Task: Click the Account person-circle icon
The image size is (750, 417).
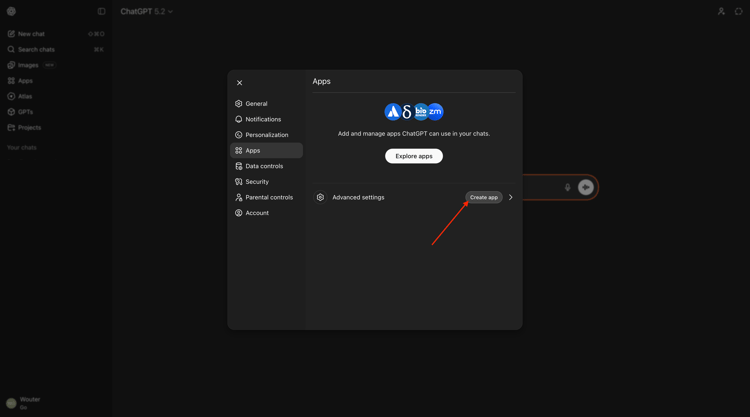Action: (x=239, y=213)
